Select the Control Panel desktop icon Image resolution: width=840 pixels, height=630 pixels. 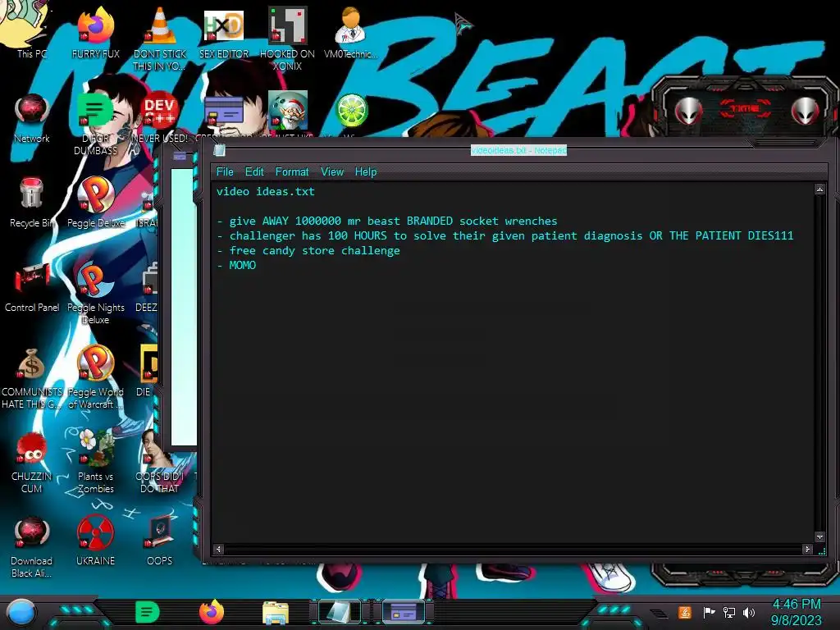pyautogui.click(x=32, y=287)
